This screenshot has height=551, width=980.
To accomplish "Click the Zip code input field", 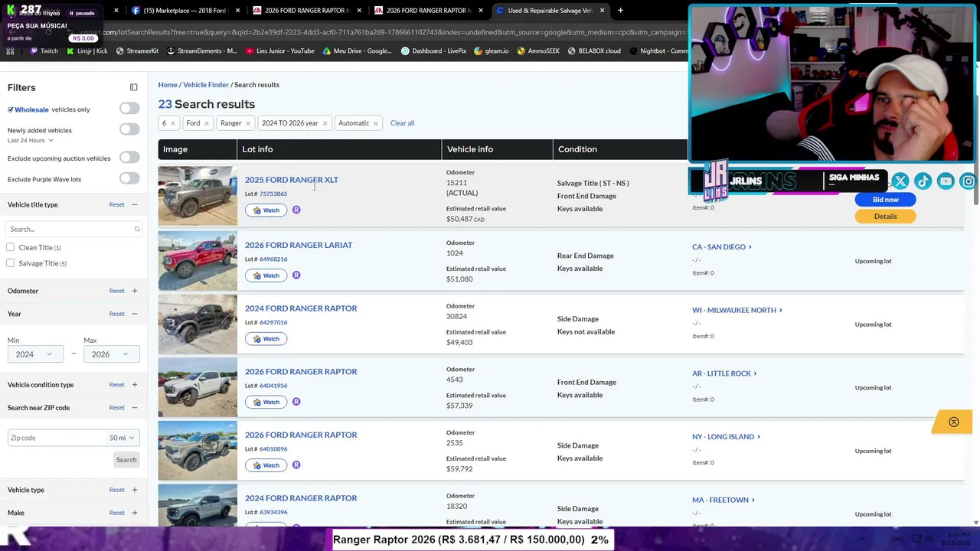I will pyautogui.click(x=57, y=438).
